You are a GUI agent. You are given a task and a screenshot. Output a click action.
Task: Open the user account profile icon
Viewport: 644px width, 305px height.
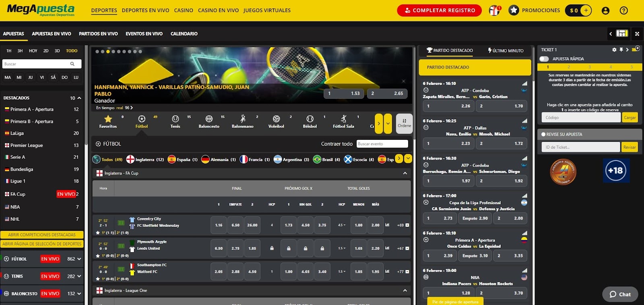tap(605, 11)
